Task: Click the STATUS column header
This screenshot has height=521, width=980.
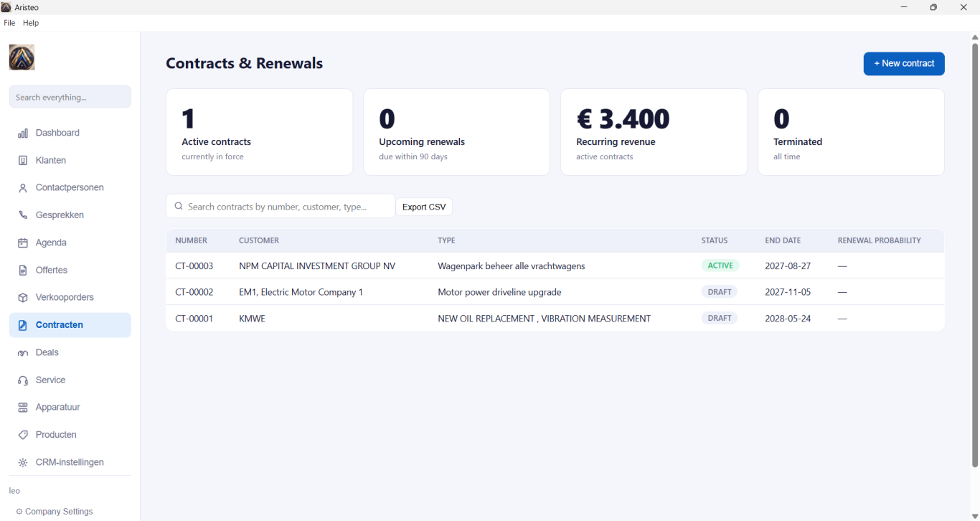Action: 715,240
